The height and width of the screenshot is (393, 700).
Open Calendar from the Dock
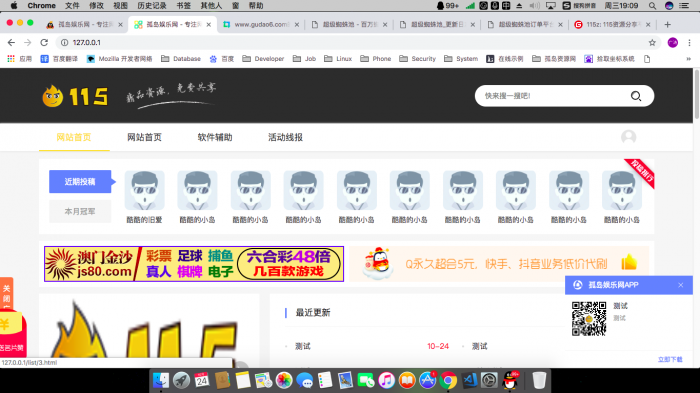(202, 380)
